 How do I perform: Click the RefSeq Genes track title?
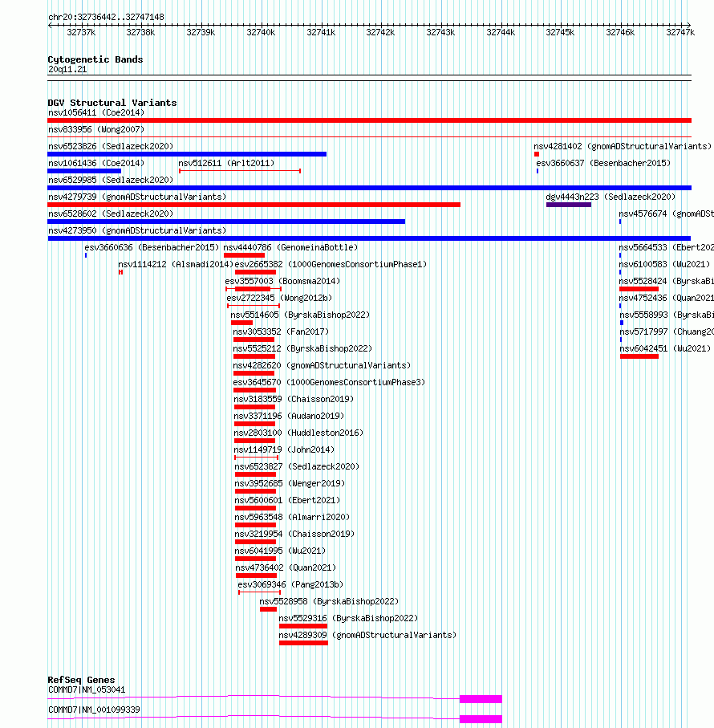pyautogui.click(x=81, y=680)
